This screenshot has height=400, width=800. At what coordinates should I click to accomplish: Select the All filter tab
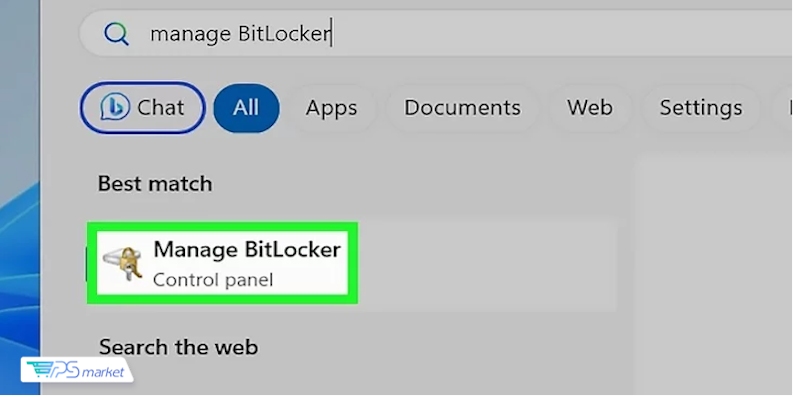coord(246,107)
